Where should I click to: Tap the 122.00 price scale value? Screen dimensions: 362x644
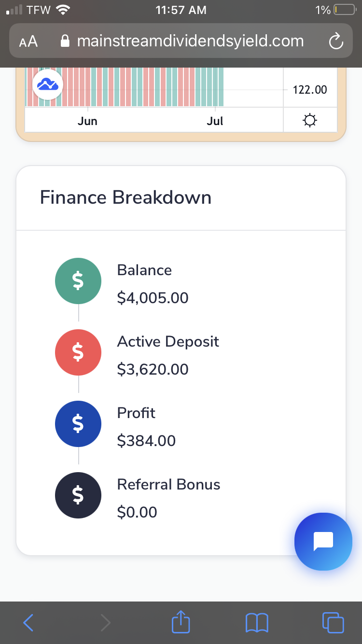tap(310, 90)
